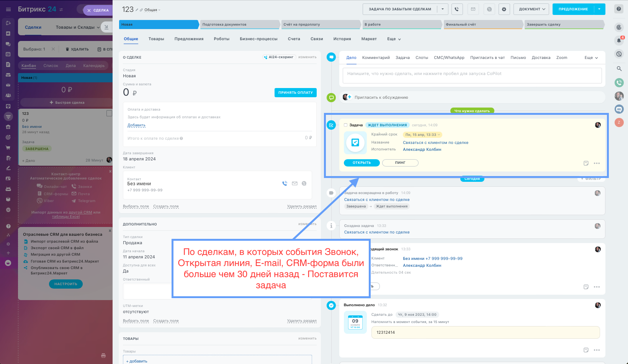Check the task completion checkbox

pyautogui.click(x=345, y=125)
